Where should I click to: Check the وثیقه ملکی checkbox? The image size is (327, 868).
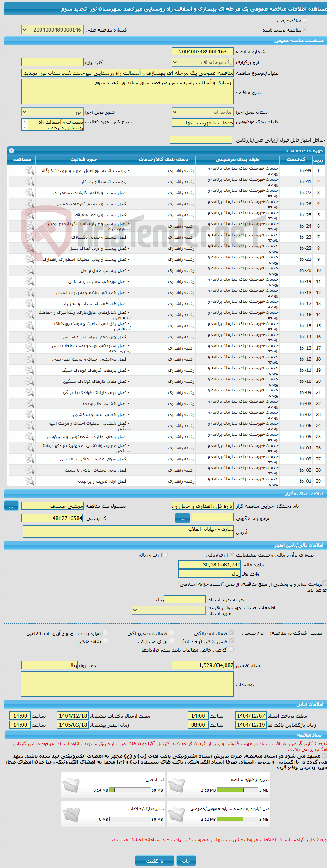[105, 641]
